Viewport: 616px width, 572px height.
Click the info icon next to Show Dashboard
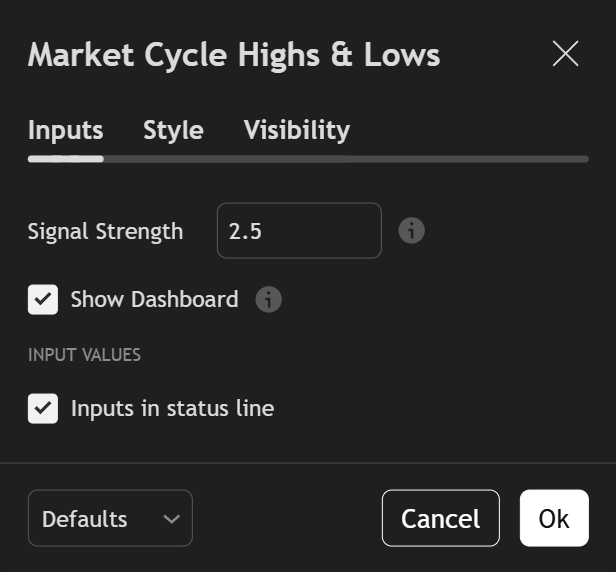click(268, 299)
